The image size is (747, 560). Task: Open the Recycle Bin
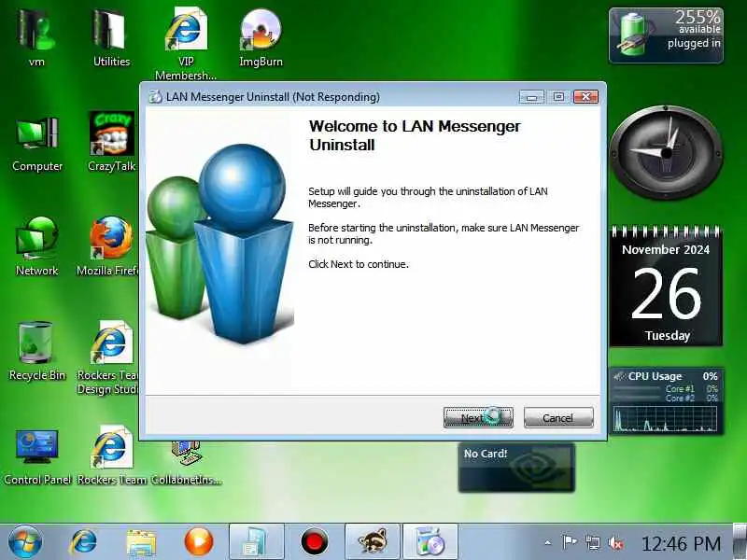(x=37, y=352)
